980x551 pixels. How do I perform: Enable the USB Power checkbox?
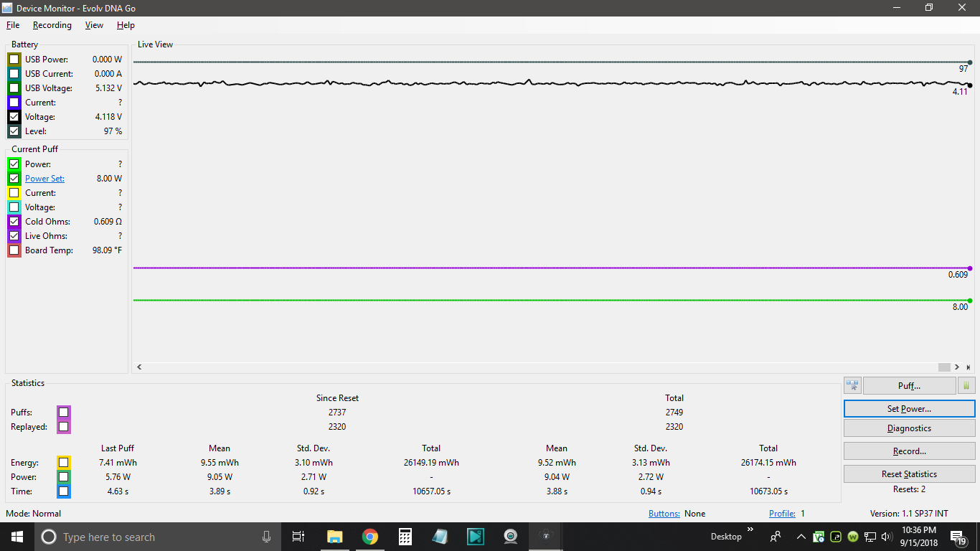coord(14,60)
